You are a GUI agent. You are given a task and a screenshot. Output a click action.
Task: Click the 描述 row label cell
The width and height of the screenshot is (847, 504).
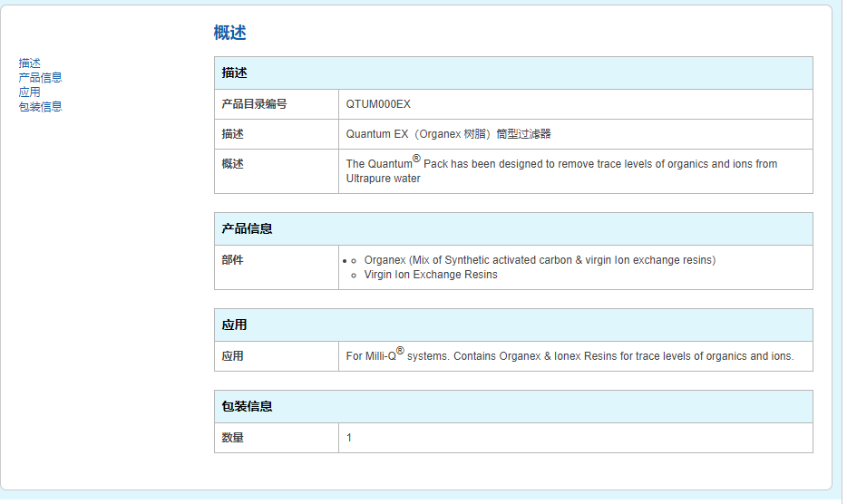click(x=277, y=134)
